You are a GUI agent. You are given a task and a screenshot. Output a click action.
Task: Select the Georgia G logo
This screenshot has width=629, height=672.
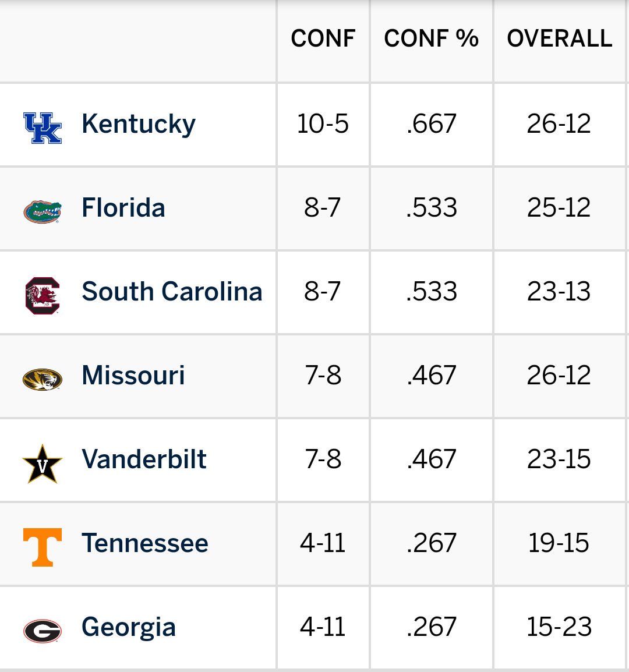pyautogui.click(x=43, y=631)
